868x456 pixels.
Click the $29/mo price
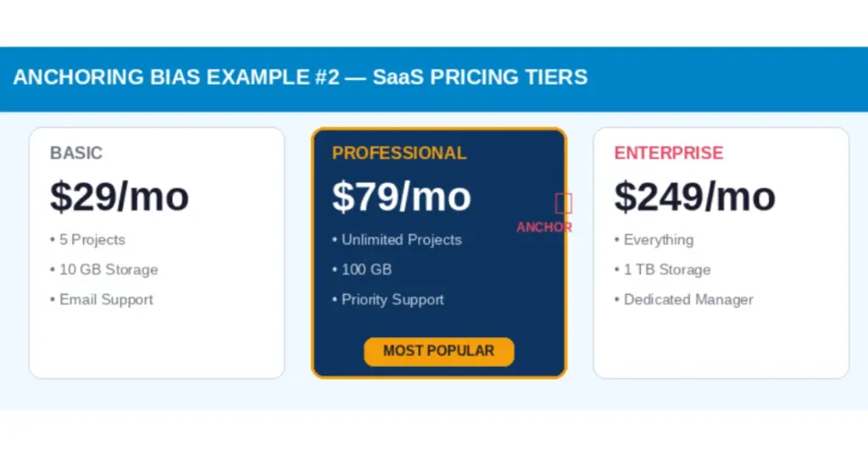[120, 197]
